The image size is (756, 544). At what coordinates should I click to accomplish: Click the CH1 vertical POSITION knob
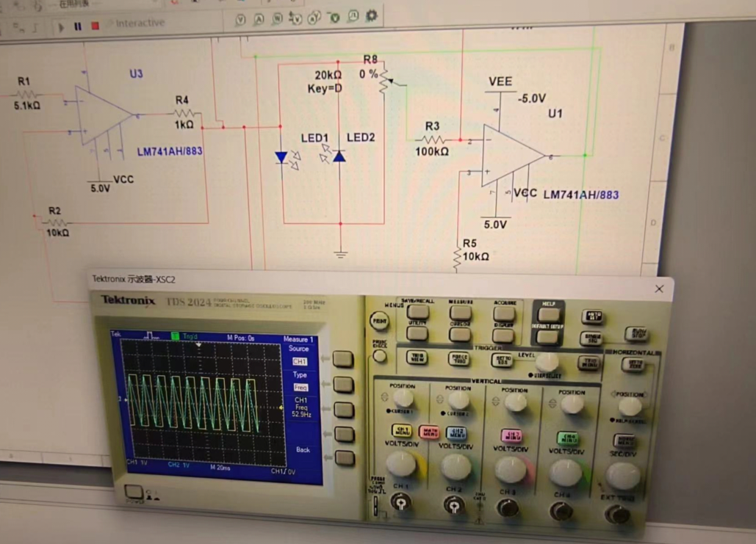click(402, 399)
